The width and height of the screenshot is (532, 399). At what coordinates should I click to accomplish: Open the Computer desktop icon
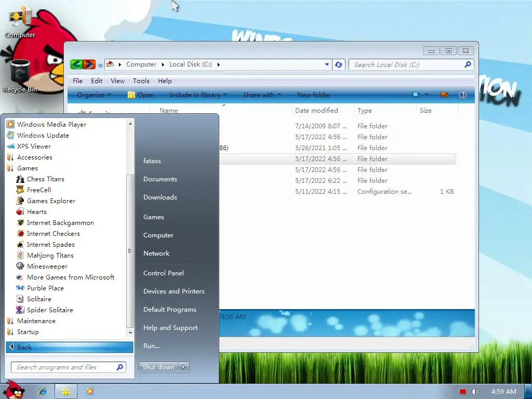[x=20, y=22]
